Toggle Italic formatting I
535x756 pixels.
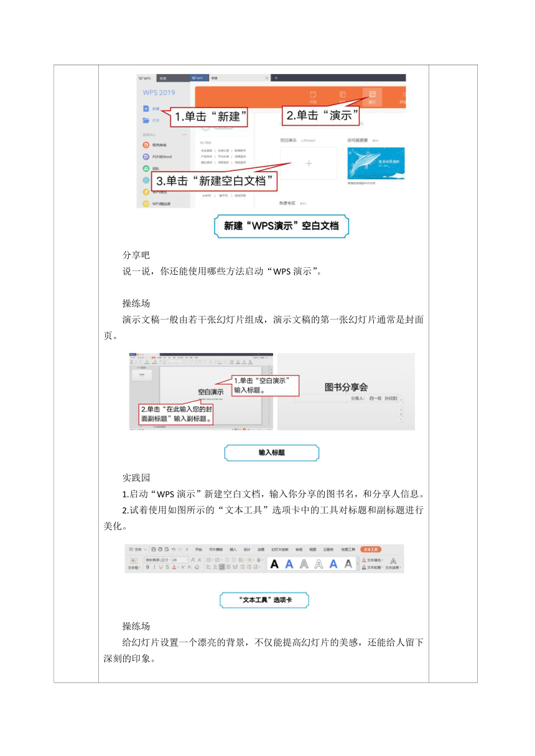point(154,568)
